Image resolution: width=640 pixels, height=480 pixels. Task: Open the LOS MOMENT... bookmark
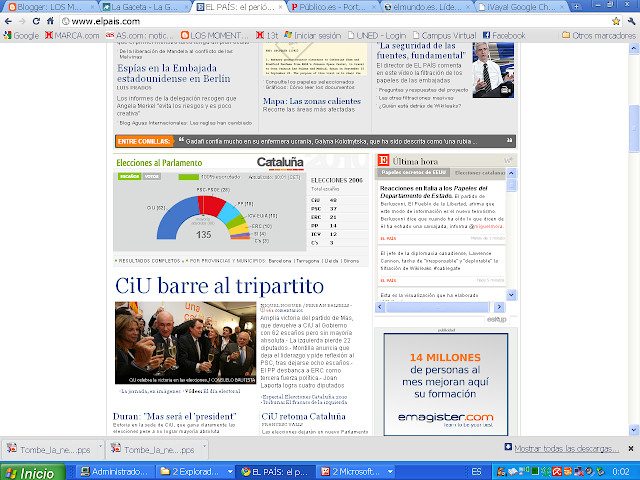click(215, 36)
